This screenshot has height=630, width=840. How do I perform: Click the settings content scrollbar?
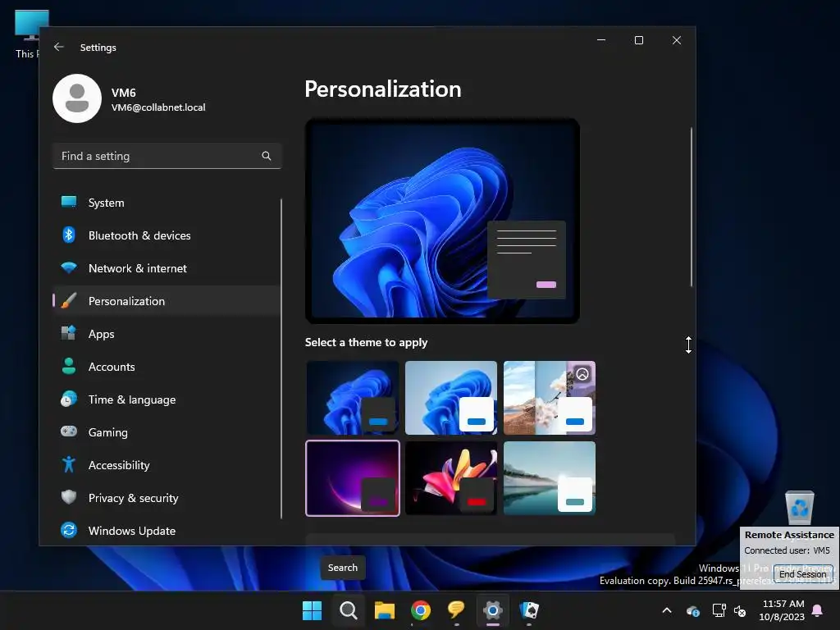tap(691, 207)
